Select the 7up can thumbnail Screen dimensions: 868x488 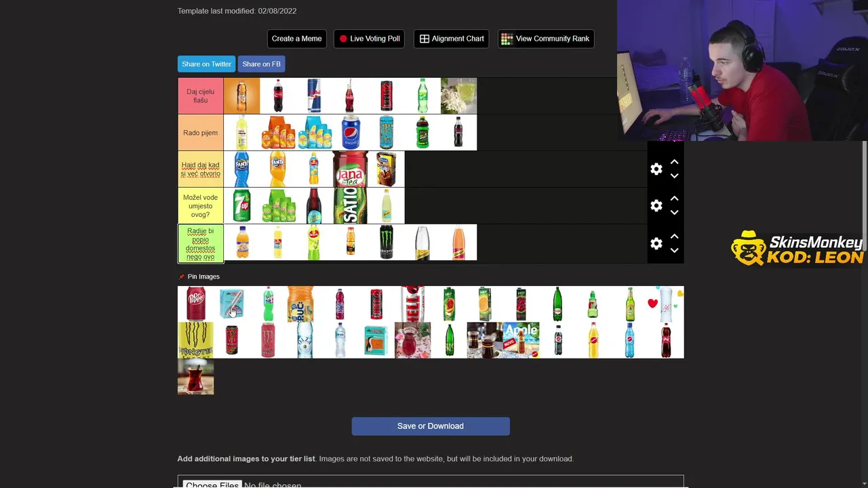coord(241,206)
